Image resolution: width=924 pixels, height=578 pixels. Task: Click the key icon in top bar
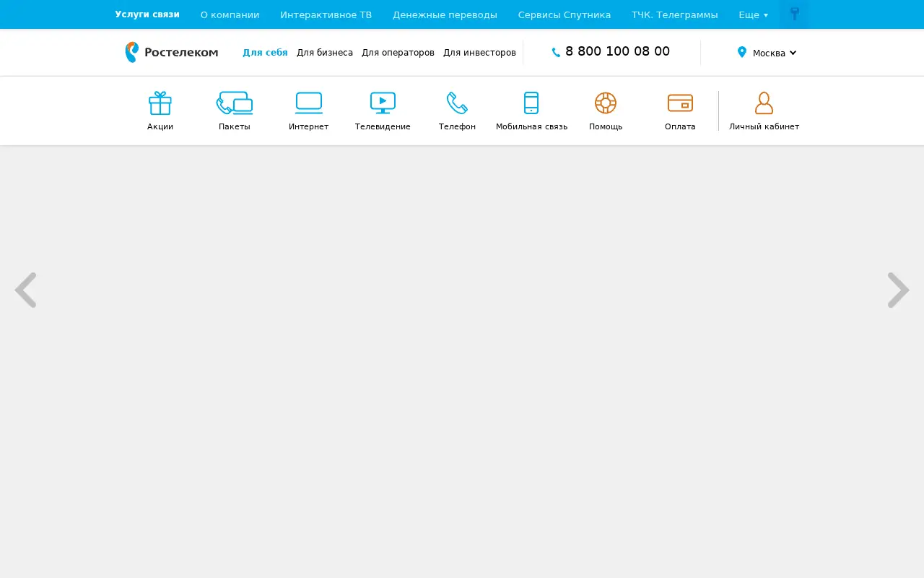coord(795,14)
